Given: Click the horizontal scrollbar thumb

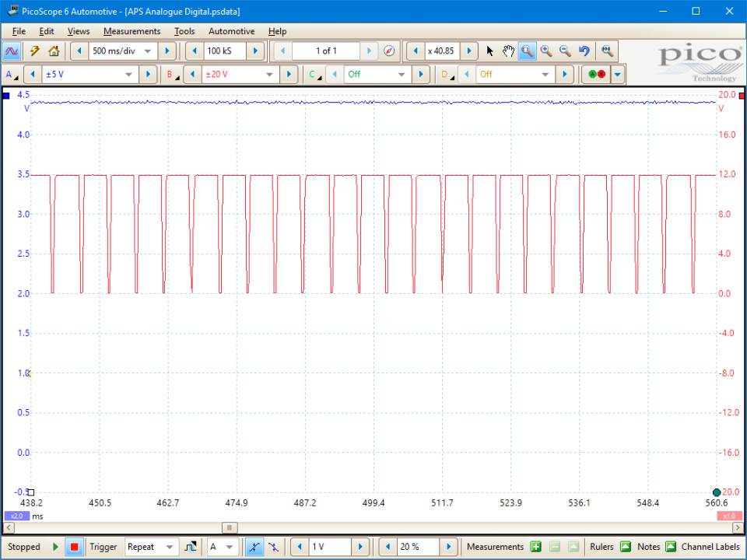Looking at the screenshot, I should pyautogui.click(x=230, y=527).
